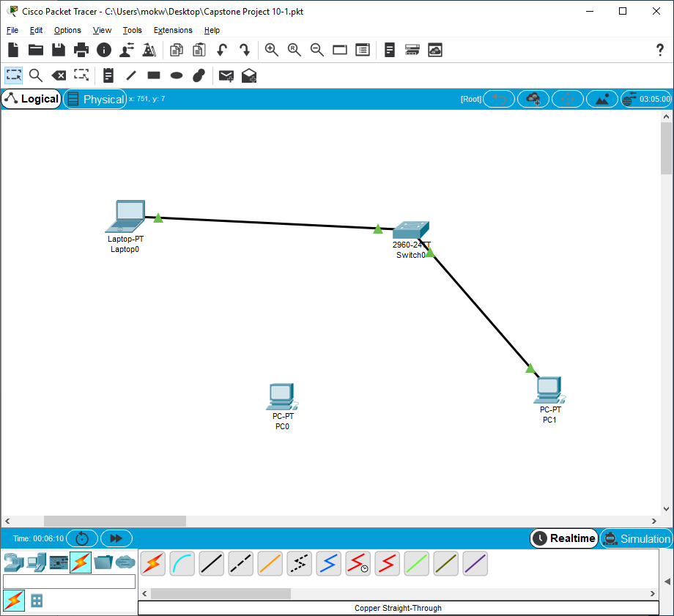This screenshot has width=674, height=616.
Task: Choose the Select tool
Action: coord(14,75)
